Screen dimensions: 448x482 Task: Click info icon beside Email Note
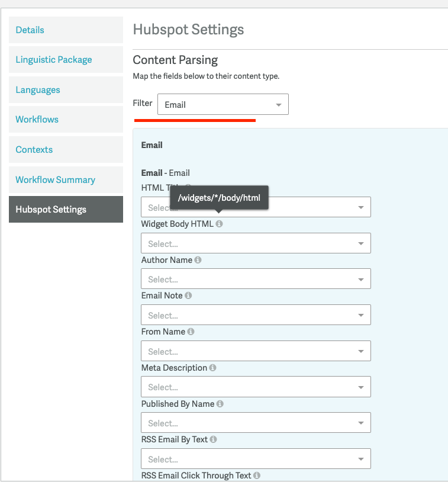coord(188,295)
